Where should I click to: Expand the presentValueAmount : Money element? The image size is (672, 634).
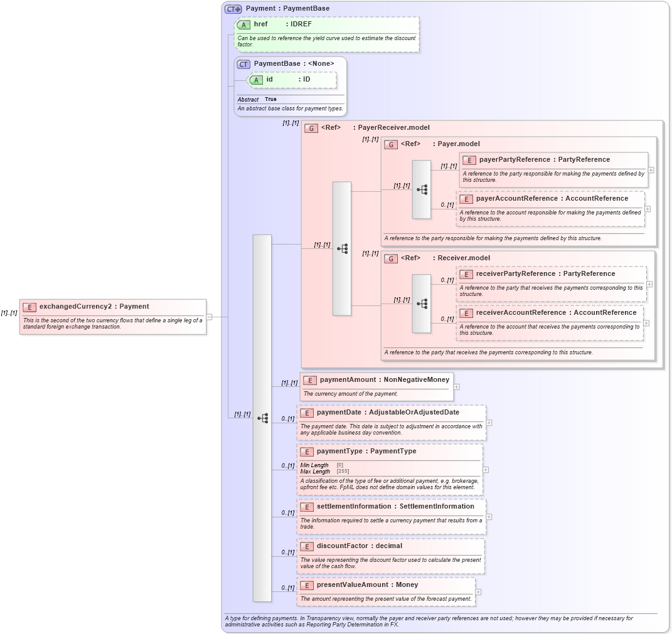479,591
